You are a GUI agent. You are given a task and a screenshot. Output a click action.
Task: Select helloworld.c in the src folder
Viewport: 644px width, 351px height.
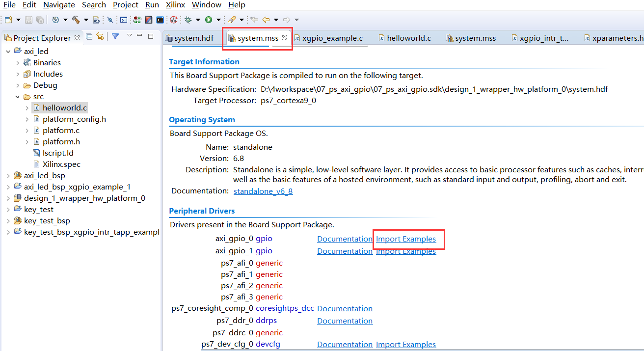[x=60, y=108]
